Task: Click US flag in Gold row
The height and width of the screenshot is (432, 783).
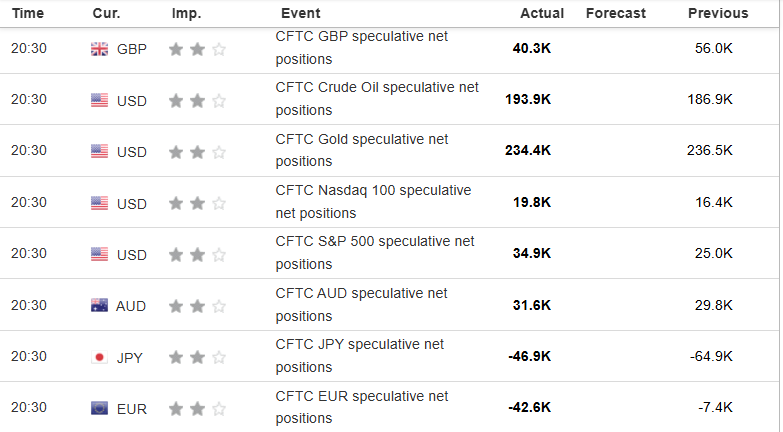Action: [x=99, y=151]
